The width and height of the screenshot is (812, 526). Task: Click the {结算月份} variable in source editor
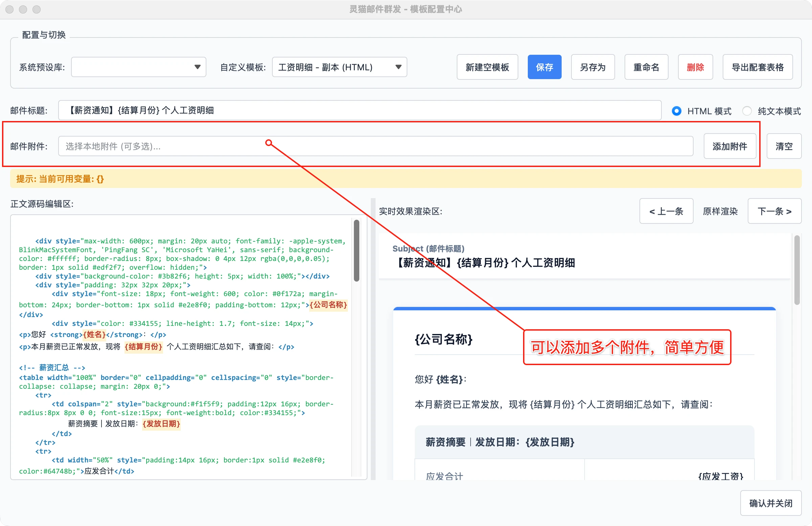pos(143,347)
